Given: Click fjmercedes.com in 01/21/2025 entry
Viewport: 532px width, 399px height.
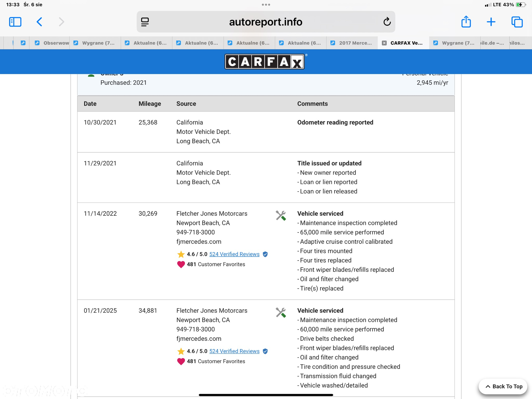Looking at the screenshot, I should click(x=199, y=339).
